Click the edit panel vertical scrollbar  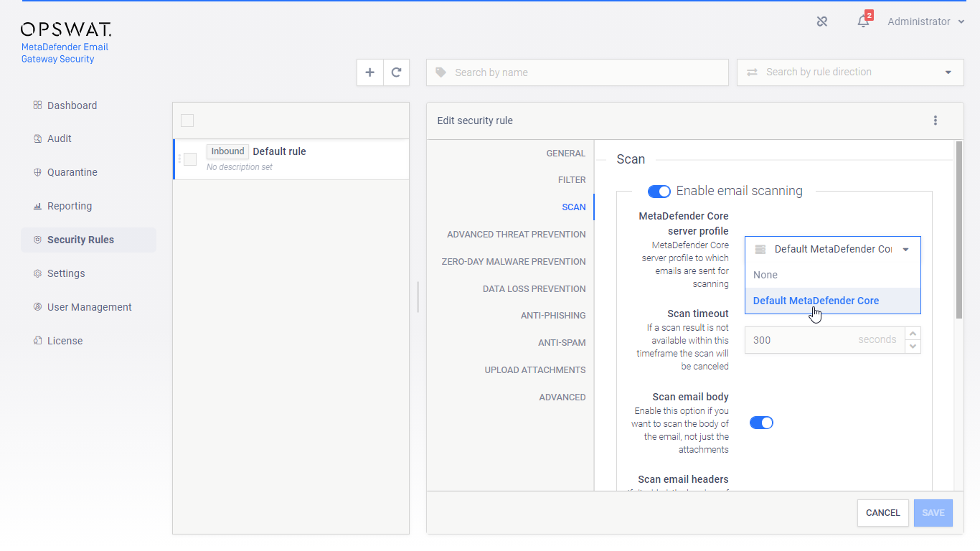click(x=959, y=230)
